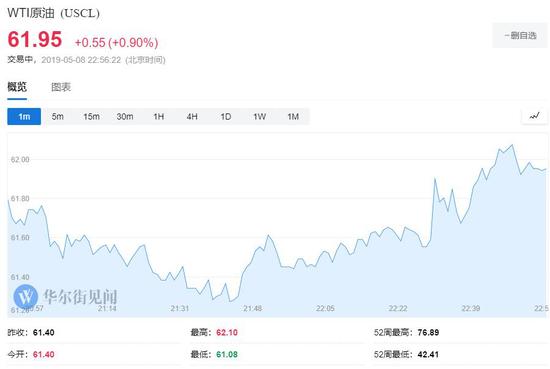Click the 52周最高 value 76.89

click(428, 332)
